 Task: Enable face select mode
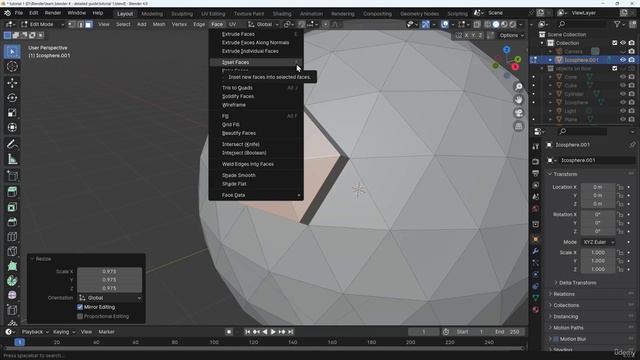(88, 24)
